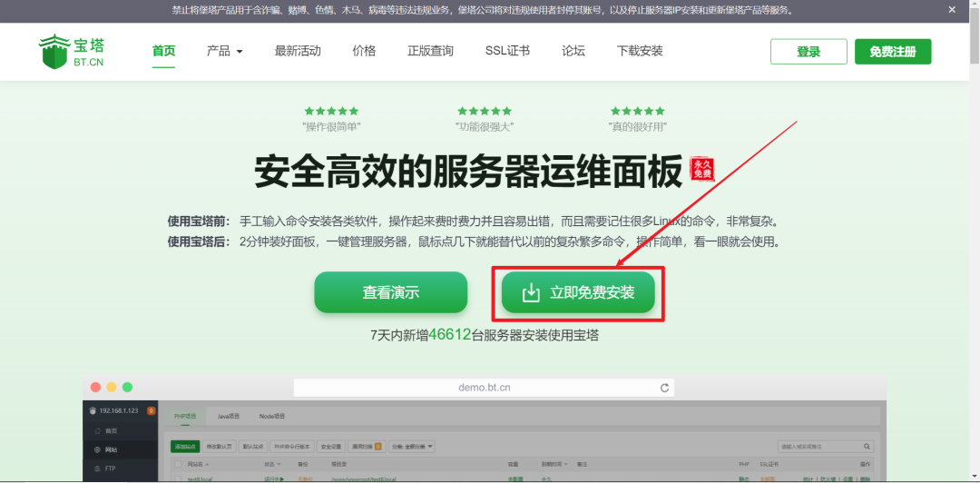Click the headline 安全高效的服务器运维面板
Image resolution: width=980 pixels, height=483 pixels.
pos(468,171)
